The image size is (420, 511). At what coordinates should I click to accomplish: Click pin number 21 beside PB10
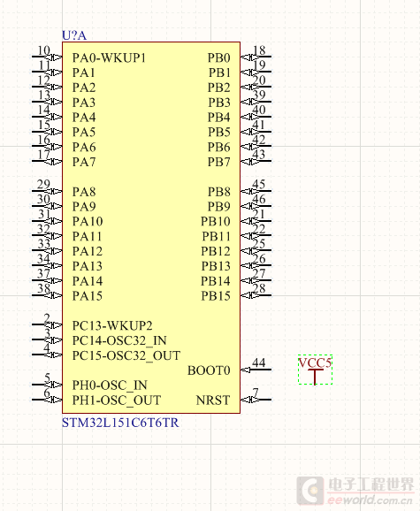[259, 214]
